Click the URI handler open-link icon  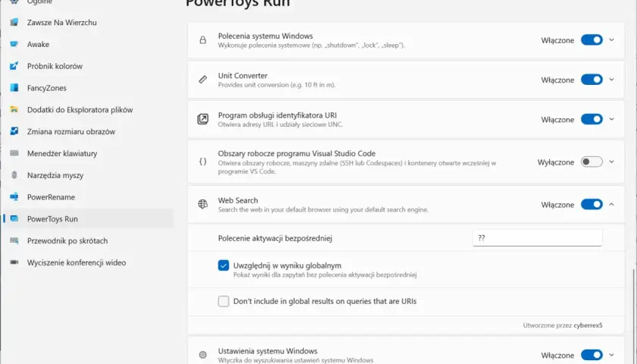tap(202, 119)
